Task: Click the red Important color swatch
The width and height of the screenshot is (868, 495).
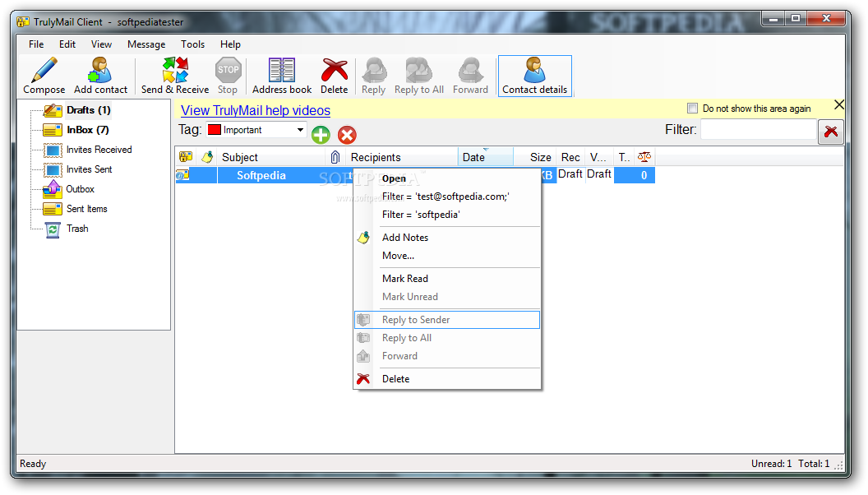Action: 215,130
